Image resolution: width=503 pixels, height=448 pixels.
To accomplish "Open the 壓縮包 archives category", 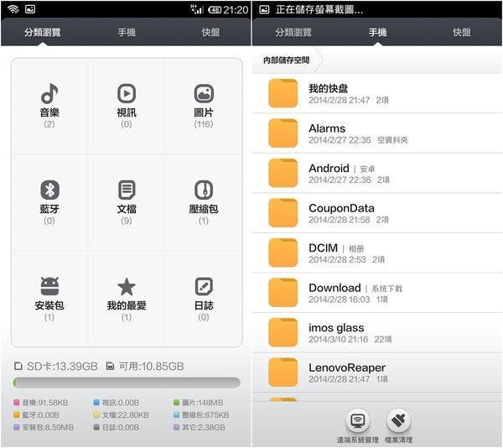I will point(204,202).
